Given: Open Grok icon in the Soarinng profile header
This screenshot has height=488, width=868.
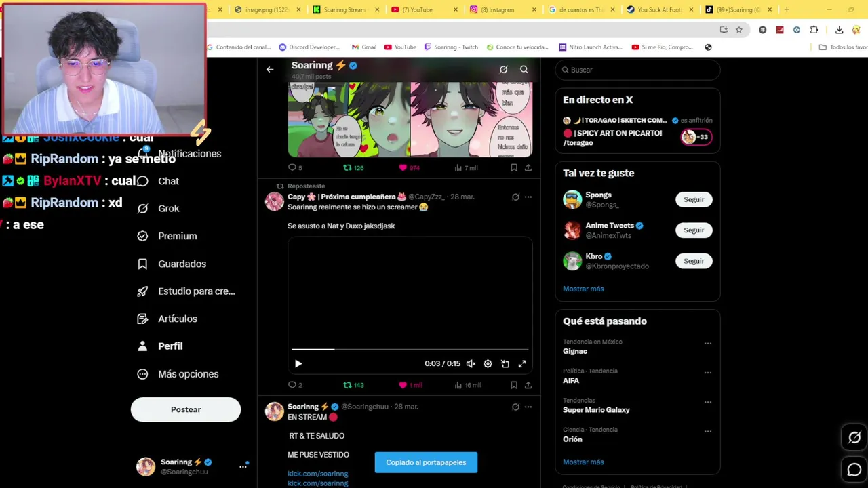Looking at the screenshot, I should pyautogui.click(x=503, y=69).
